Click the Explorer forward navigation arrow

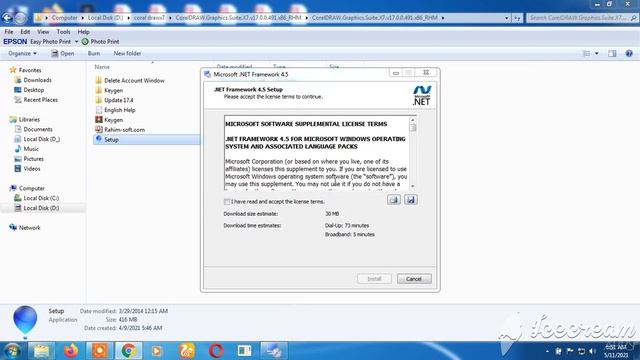click(x=20, y=18)
